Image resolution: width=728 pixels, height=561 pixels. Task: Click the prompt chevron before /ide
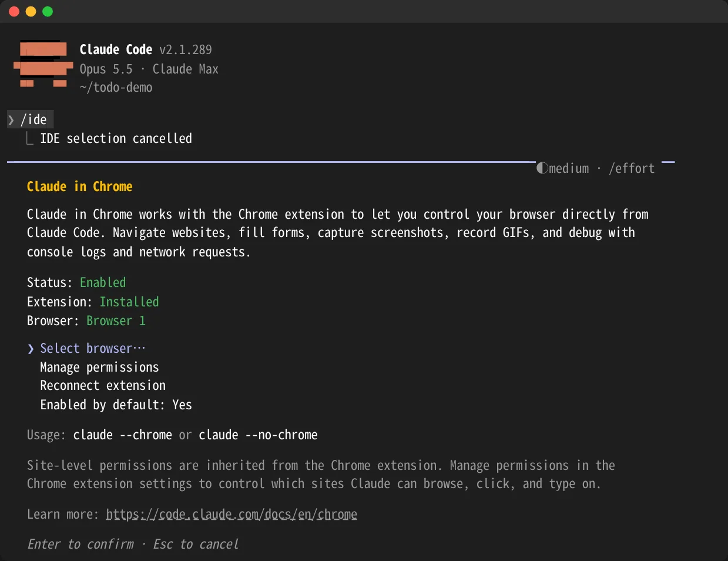click(x=11, y=120)
